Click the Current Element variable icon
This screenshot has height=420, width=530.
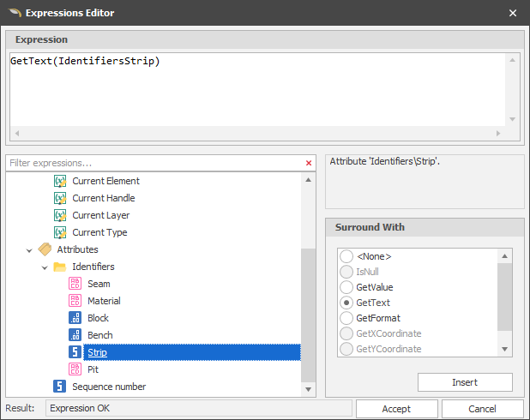click(x=60, y=181)
